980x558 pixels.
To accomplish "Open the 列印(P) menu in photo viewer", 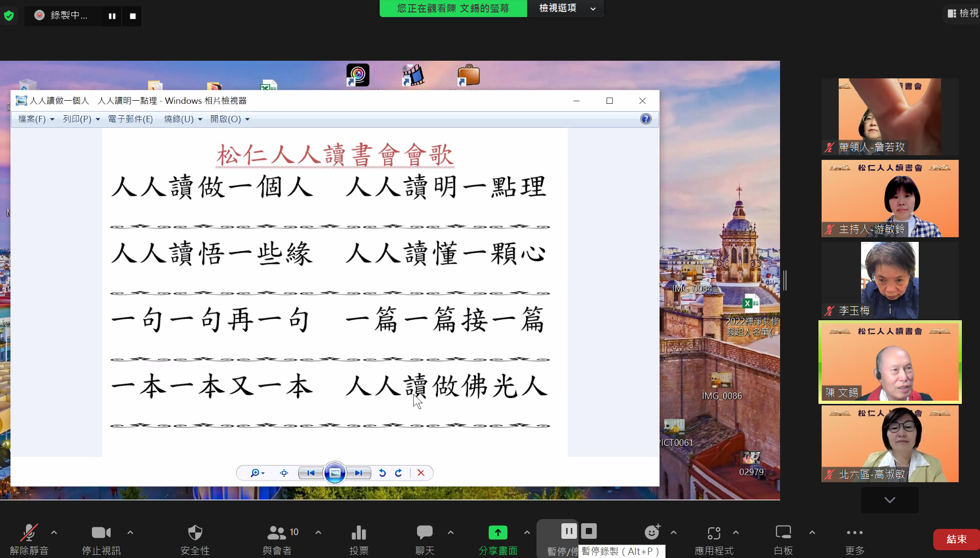I will (81, 119).
